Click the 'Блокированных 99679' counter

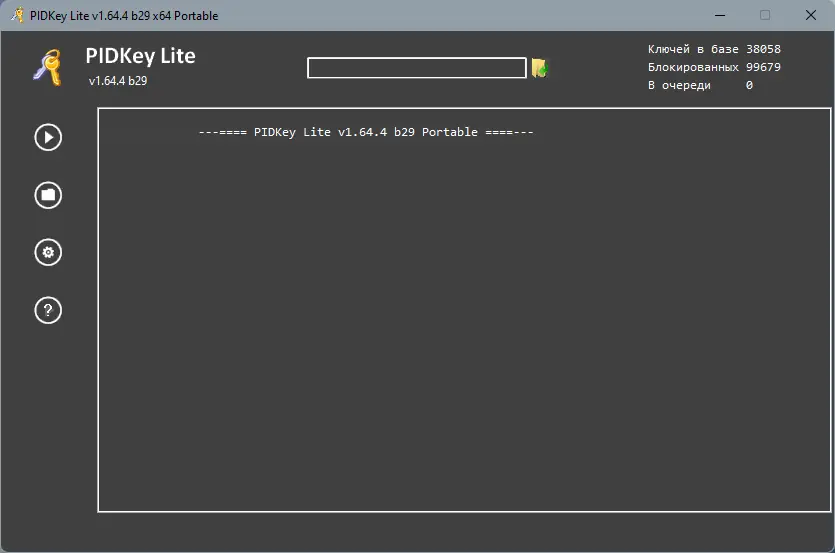point(714,67)
